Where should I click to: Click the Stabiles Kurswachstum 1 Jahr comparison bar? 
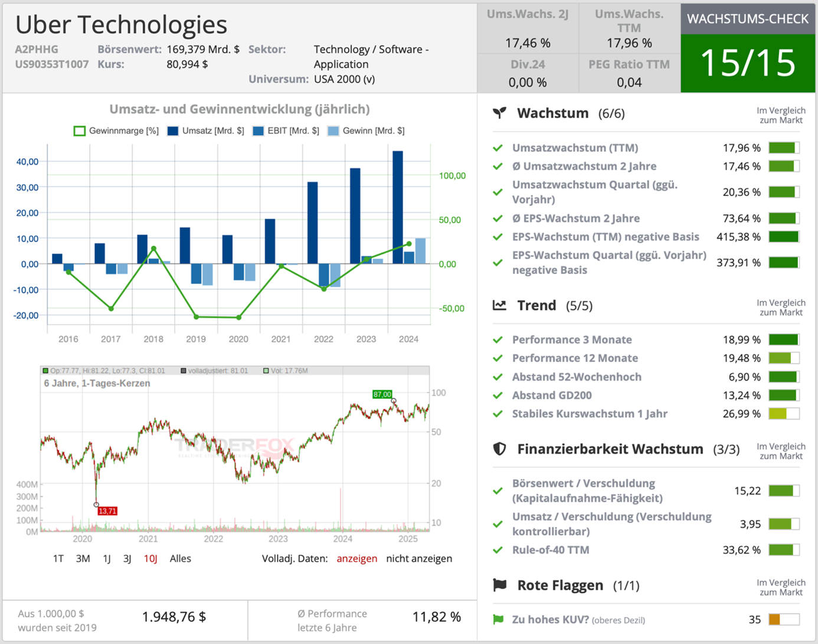pos(784,414)
